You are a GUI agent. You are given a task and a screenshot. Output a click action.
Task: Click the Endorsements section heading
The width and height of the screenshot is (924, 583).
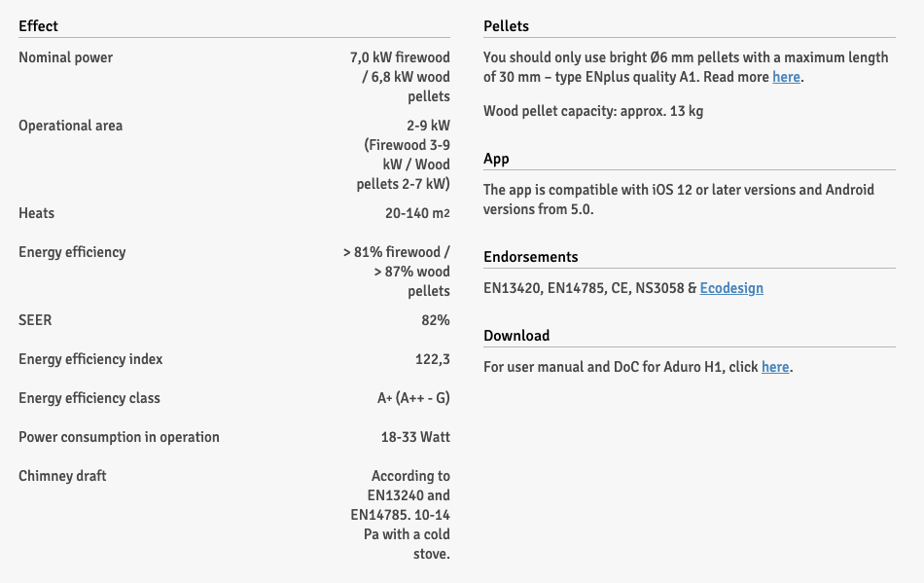click(530, 257)
